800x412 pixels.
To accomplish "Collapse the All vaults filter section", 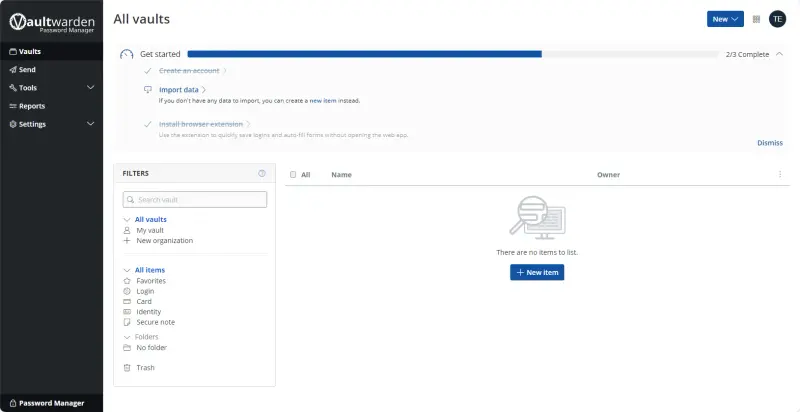I will click(x=126, y=219).
